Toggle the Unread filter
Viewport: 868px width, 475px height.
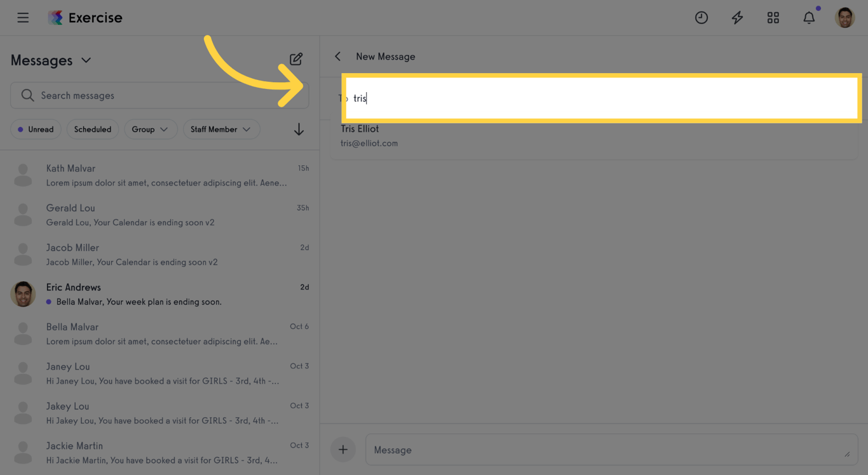(36, 130)
